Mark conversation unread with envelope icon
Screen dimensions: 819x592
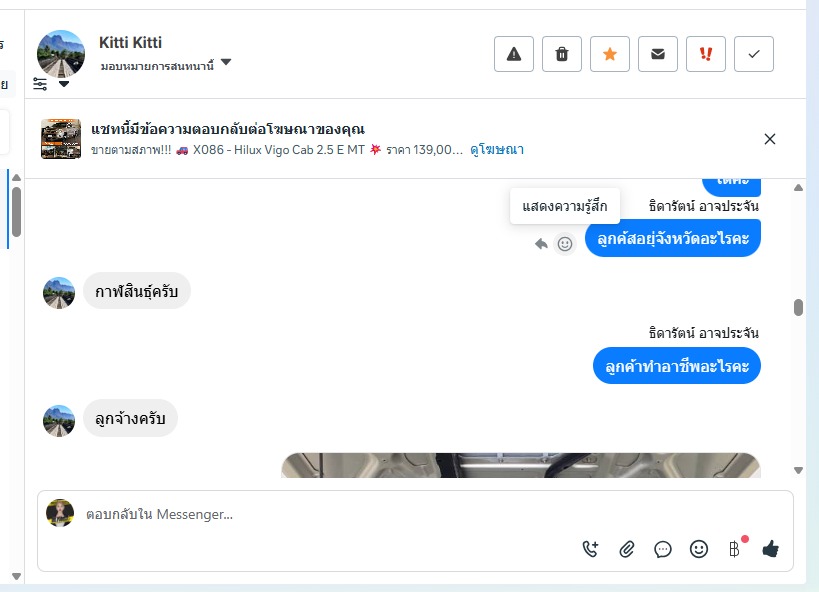coord(658,54)
